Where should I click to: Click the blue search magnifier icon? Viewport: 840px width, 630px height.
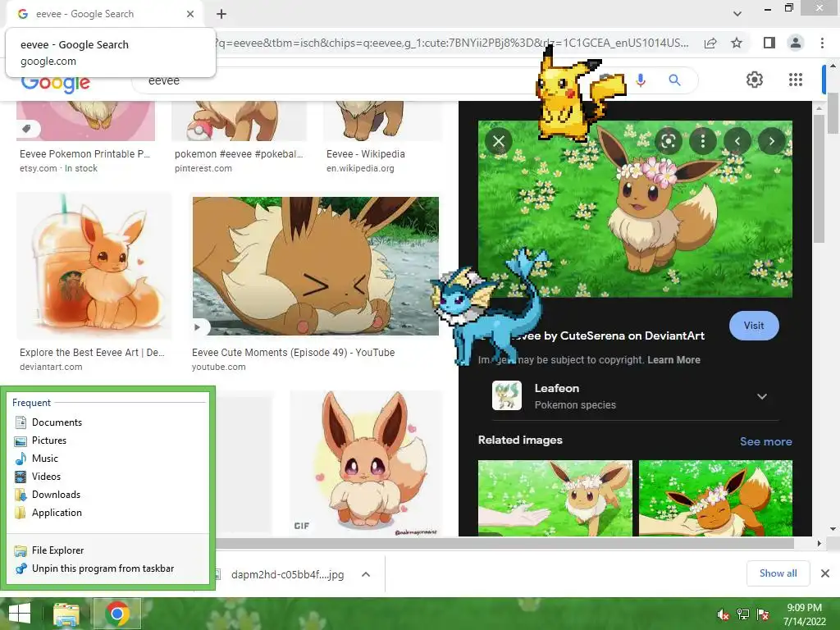tap(674, 80)
